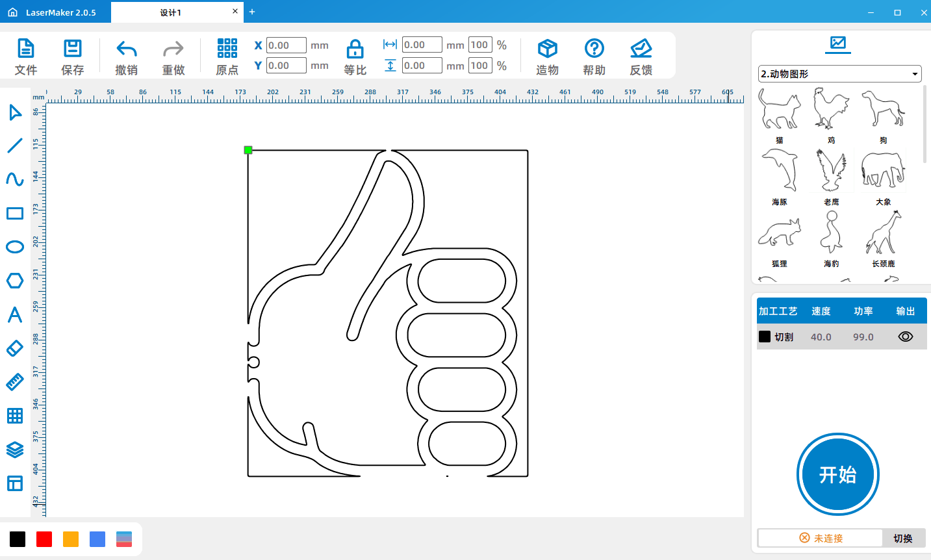Click the 切换 switch button
The height and width of the screenshot is (560, 931).
click(x=903, y=538)
